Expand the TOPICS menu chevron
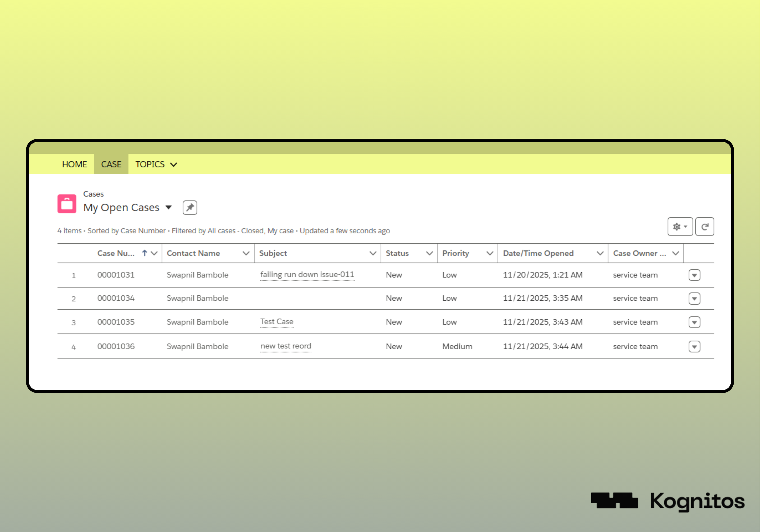The height and width of the screenshot is (532, 760). [x=173, y=164]
